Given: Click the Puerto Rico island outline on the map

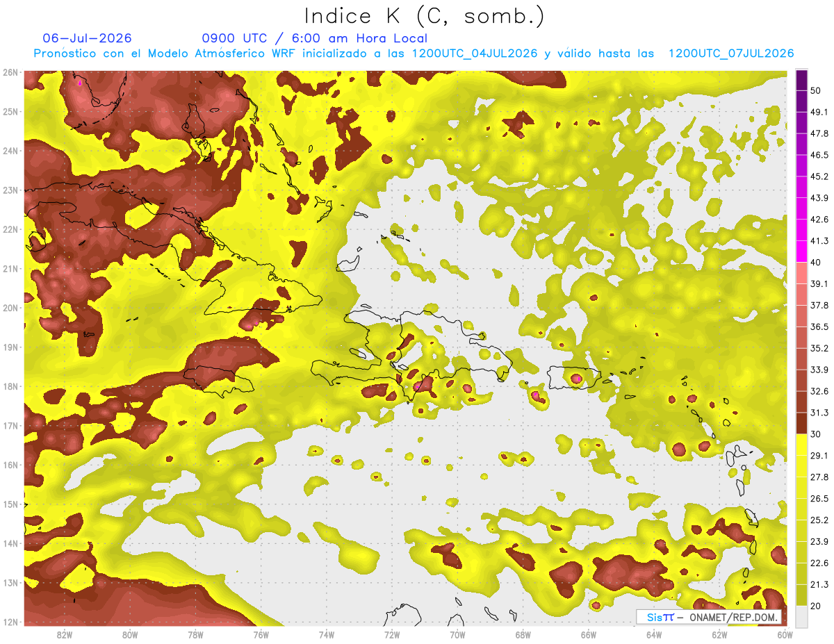Looking at the screenshot, I should [575, 379].
